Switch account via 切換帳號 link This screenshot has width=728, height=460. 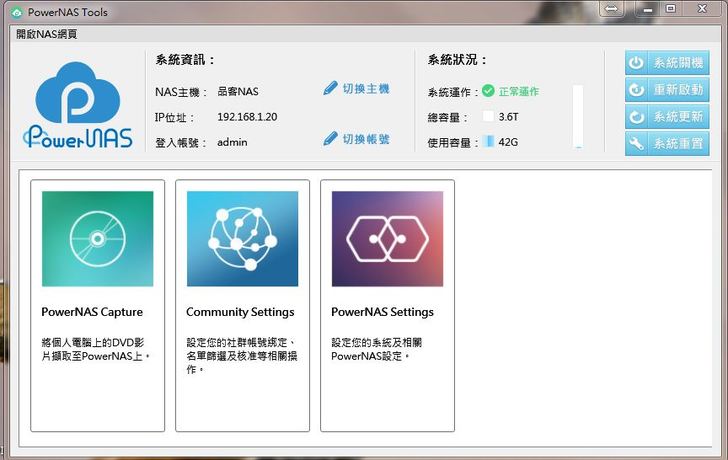pos(366,139)
